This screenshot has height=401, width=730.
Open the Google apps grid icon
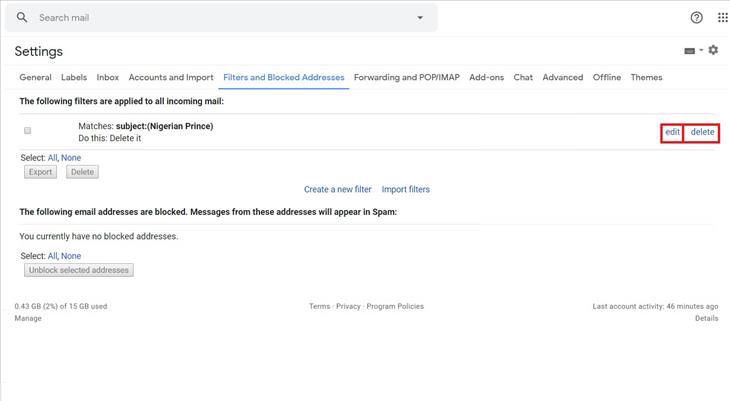click(x=723, y=18)
